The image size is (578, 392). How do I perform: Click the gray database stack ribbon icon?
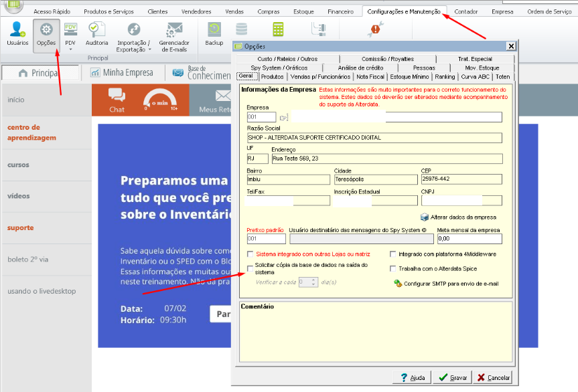click(242, 29)
